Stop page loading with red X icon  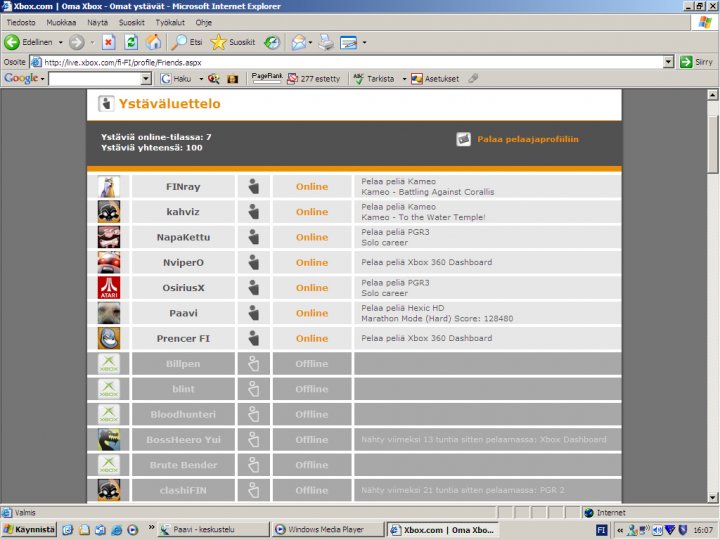tap(108, 42)
